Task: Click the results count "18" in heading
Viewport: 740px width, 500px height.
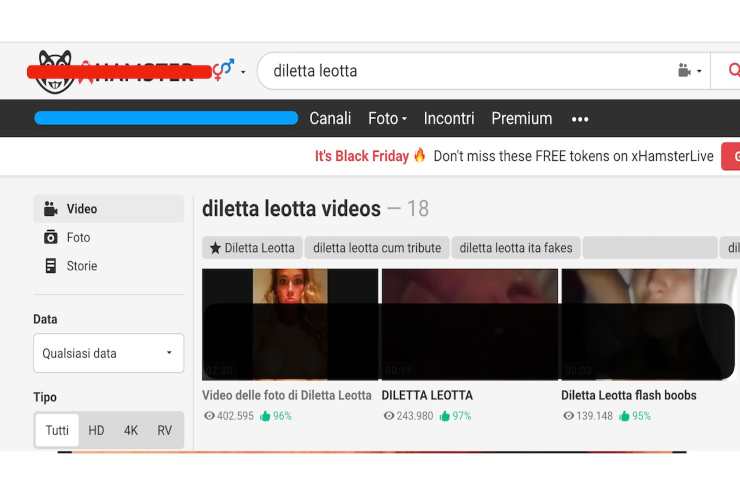Action: (418, 209)
